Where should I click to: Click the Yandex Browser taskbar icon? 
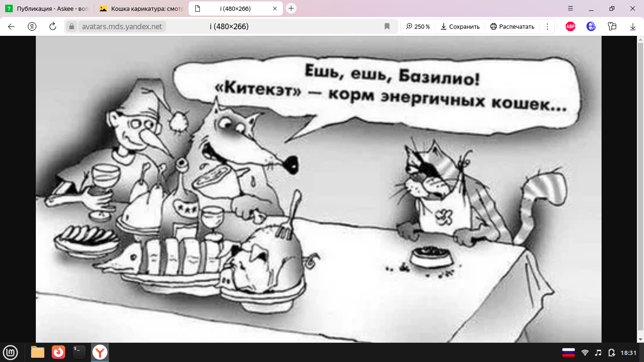click(x=100, y=352)
